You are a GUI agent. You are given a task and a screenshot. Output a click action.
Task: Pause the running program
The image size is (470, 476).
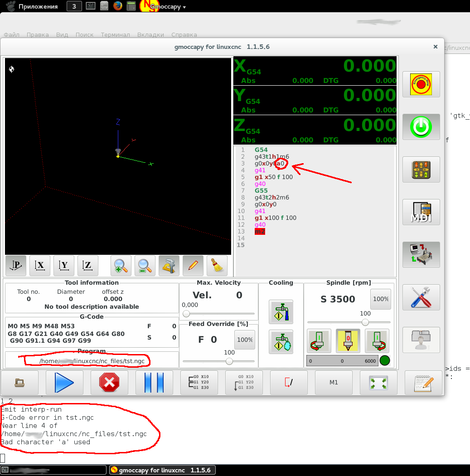point(154,383)
